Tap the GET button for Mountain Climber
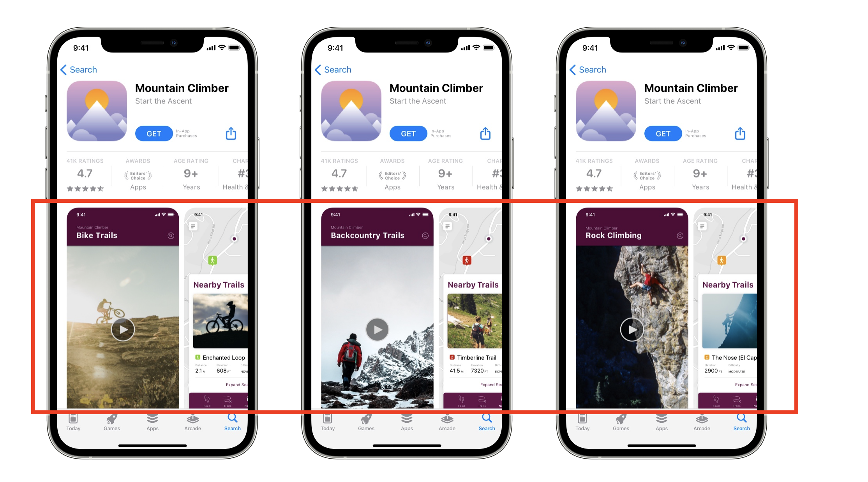Screen dimensions: 868x482 [153, 134]
